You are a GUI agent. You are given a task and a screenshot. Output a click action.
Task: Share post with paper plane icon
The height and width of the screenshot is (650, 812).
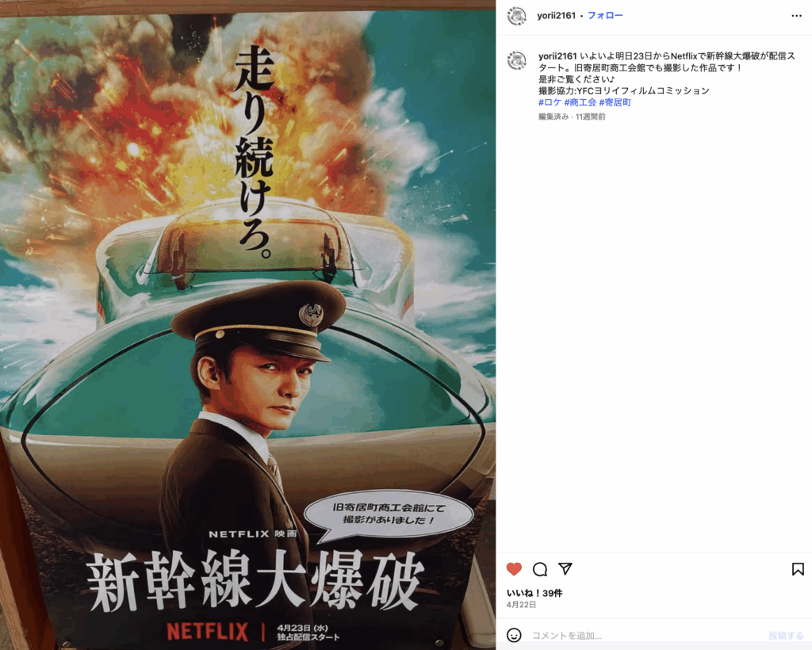[x=565, y=569]
